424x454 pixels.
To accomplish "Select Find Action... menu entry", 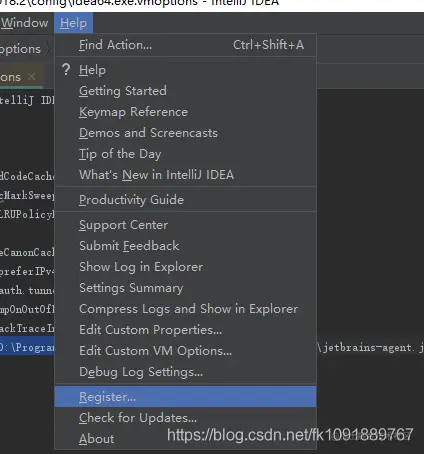I will [x=185, y=45].
